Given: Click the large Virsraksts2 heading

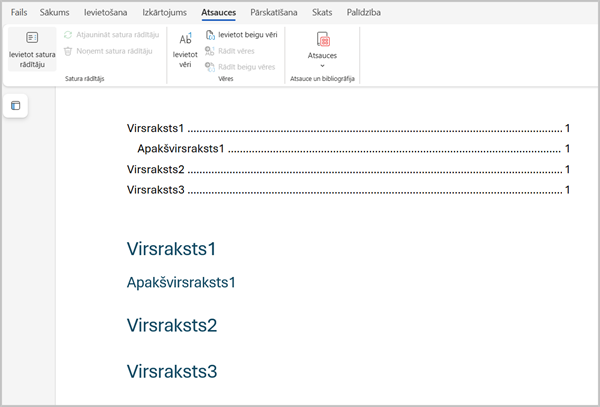Looking at the screenshot, I should coord(172,325).
